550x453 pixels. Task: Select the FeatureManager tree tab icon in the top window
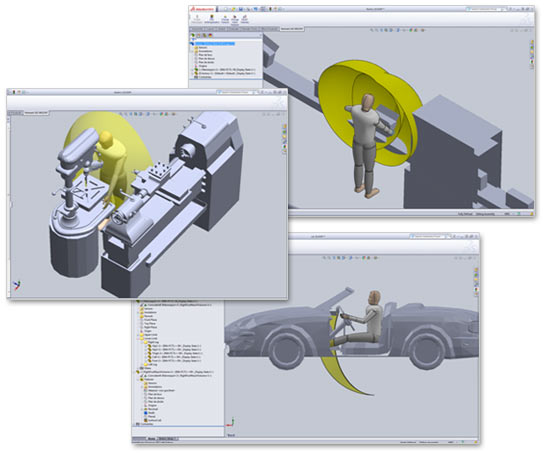[193, 35]
